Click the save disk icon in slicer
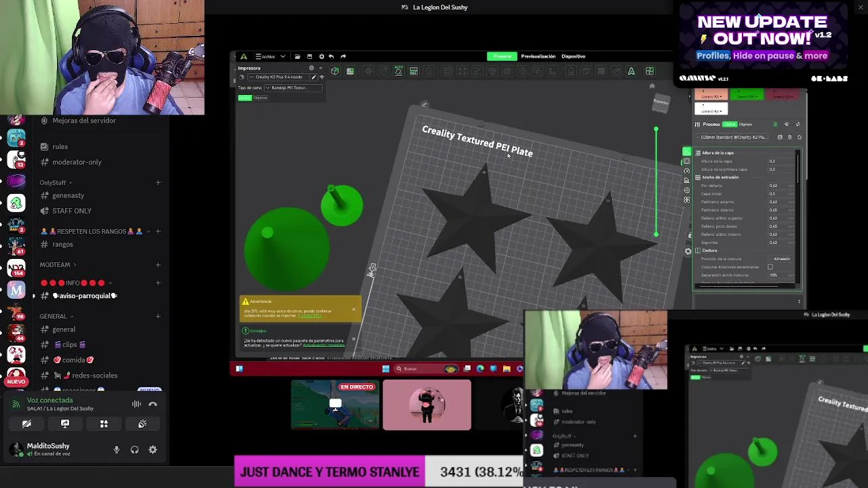 [309, 56]
